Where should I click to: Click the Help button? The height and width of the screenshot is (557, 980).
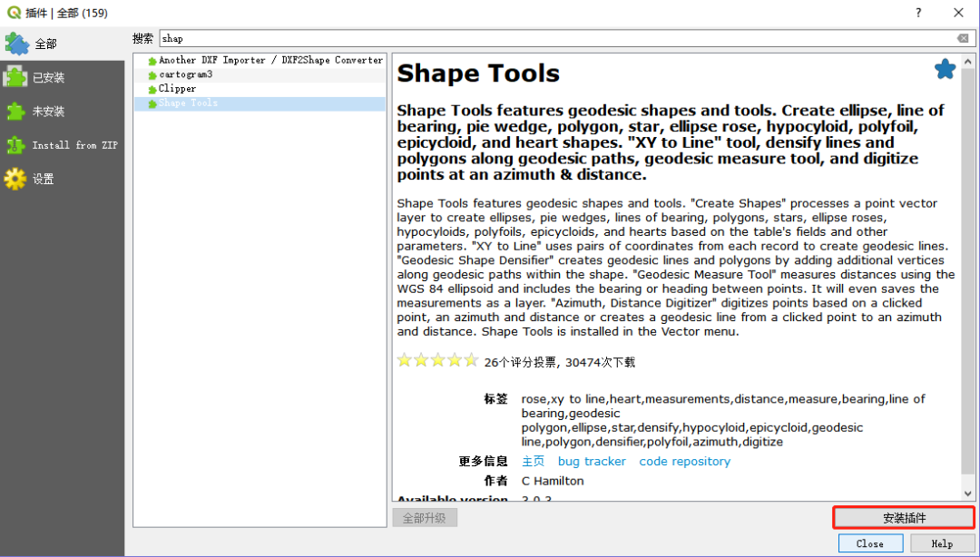click(x=941, y=543)
